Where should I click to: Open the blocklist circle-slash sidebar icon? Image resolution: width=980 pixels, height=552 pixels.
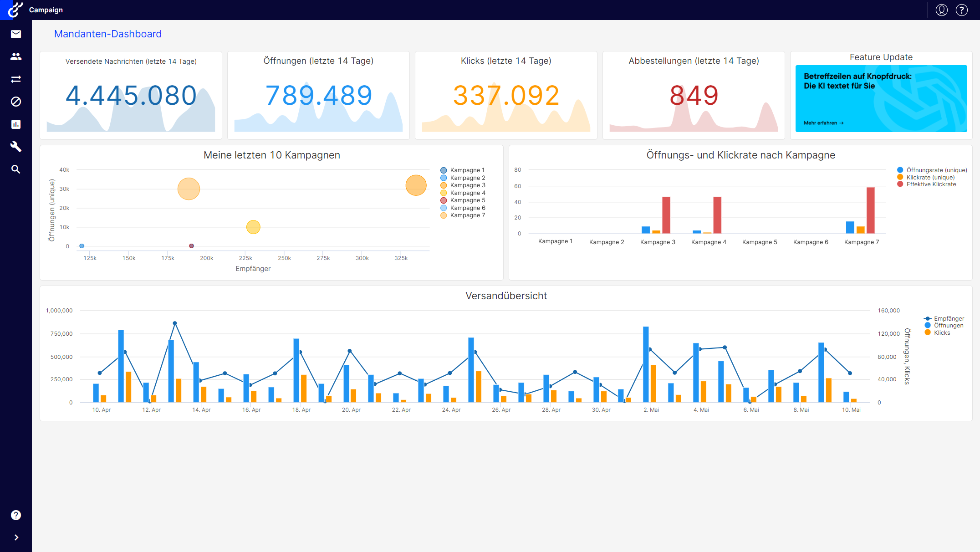pyautogui.click(x=16, y=102)
